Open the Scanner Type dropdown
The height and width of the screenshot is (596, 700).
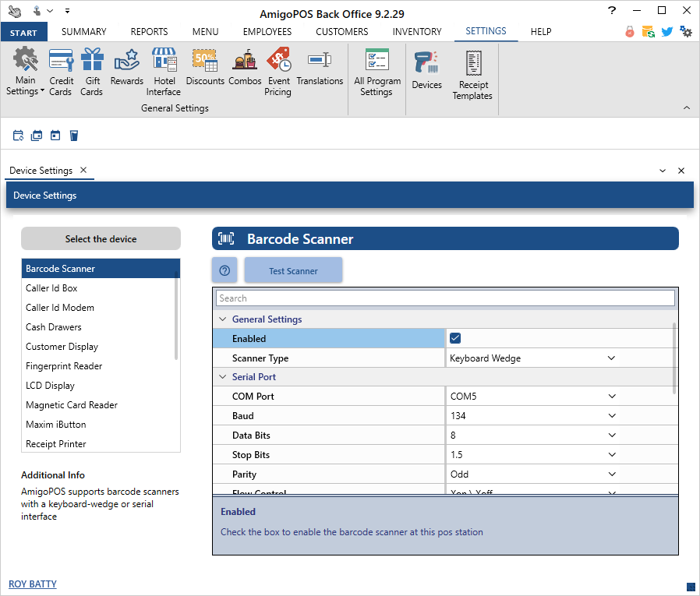tap(611, 358)
